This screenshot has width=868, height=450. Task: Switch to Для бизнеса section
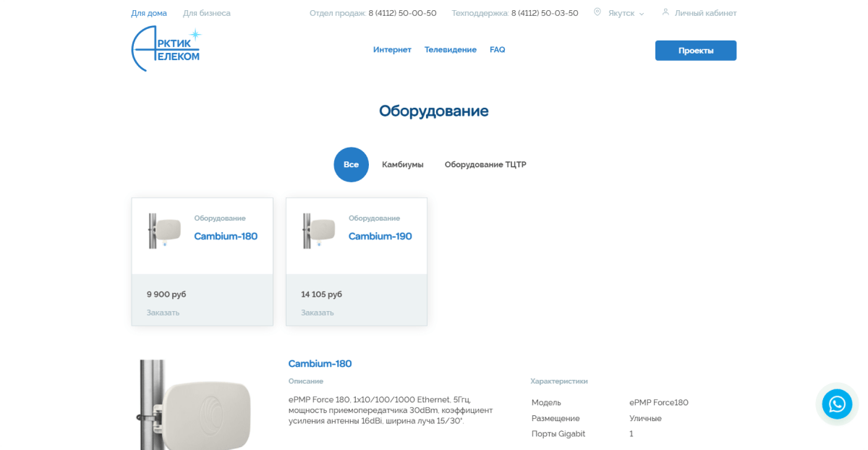click(207, 13)
